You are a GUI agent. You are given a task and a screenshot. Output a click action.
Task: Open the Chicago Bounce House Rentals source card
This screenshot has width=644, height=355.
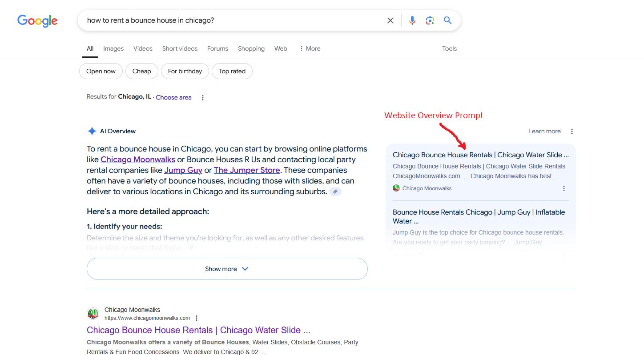pos(480,172)
